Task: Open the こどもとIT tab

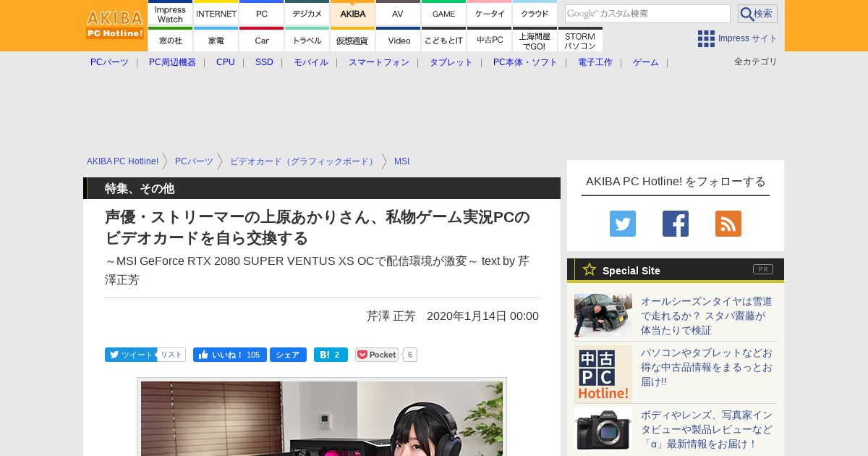Action: [x=444, y=39]
